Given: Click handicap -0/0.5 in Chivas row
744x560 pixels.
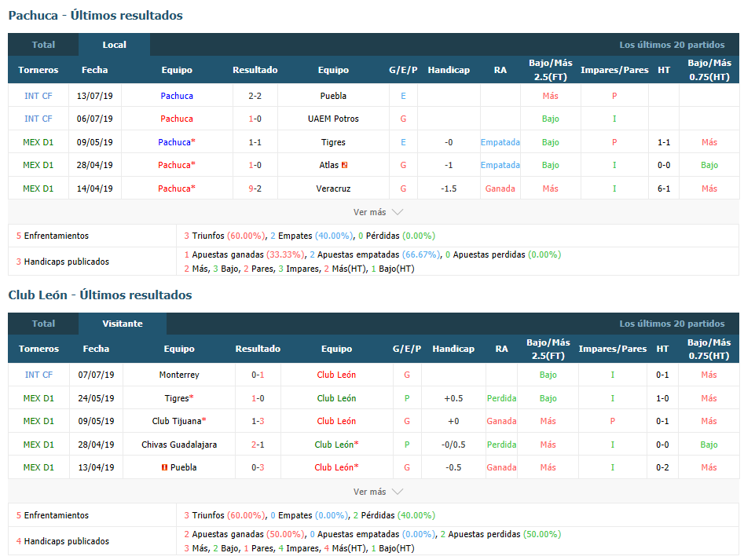Looking at the screenshot, I should point(453,445).
